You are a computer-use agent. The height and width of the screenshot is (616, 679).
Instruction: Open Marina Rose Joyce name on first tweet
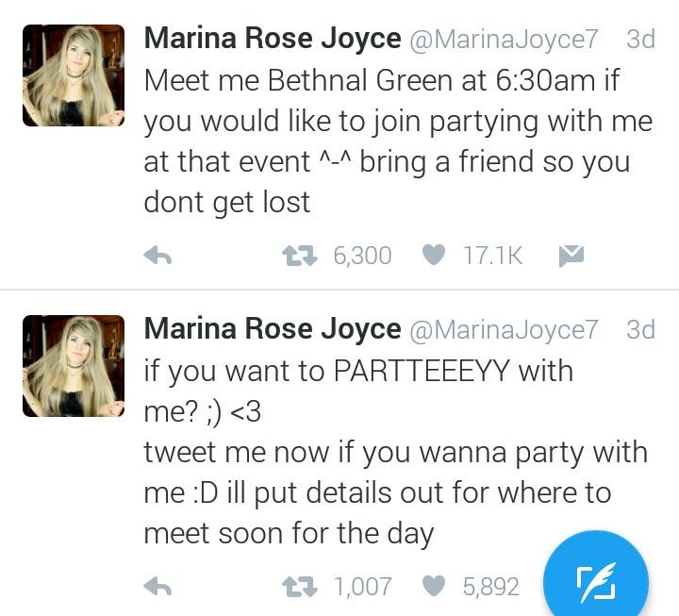coord(272,40)
